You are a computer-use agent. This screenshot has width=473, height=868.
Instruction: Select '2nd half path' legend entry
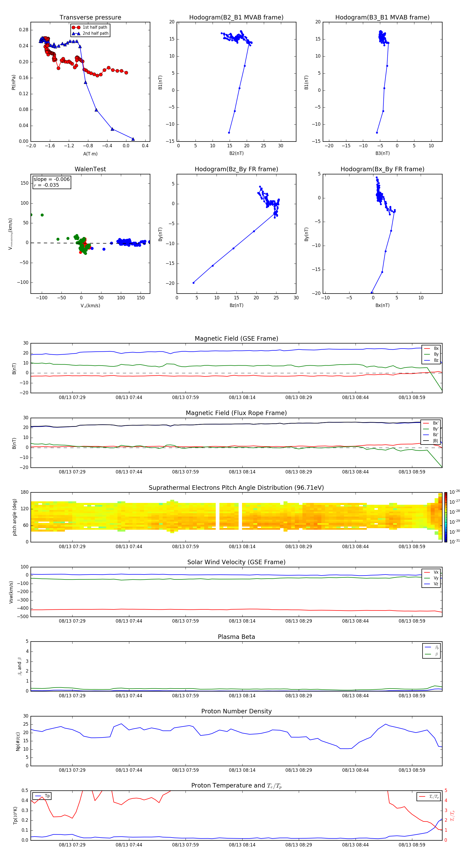tap(90, 33)
